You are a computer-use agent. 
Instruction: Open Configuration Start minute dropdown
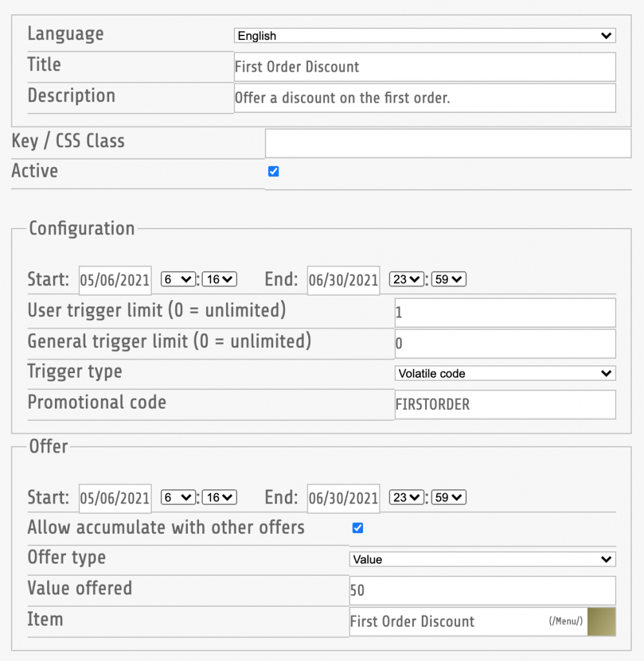tap(220, 279)
